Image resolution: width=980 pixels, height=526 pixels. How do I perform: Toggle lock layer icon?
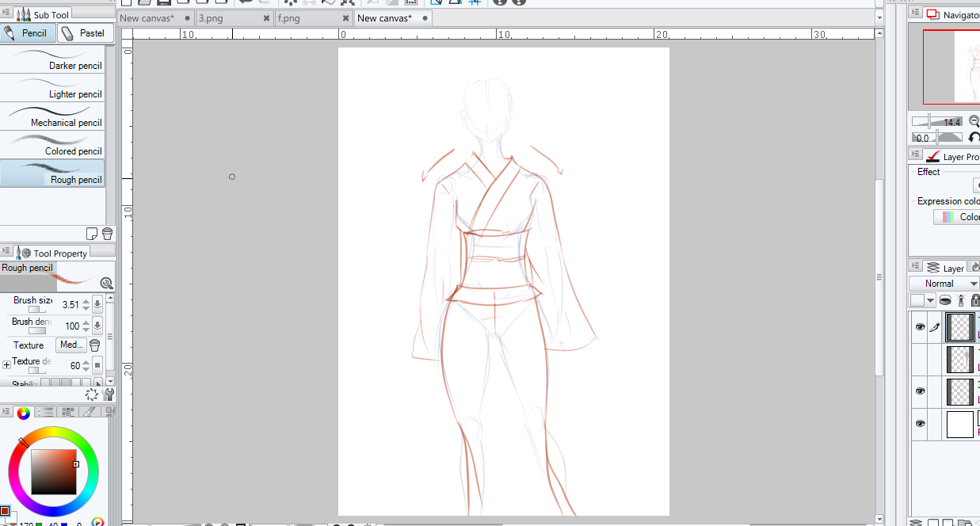click(975, 300)
